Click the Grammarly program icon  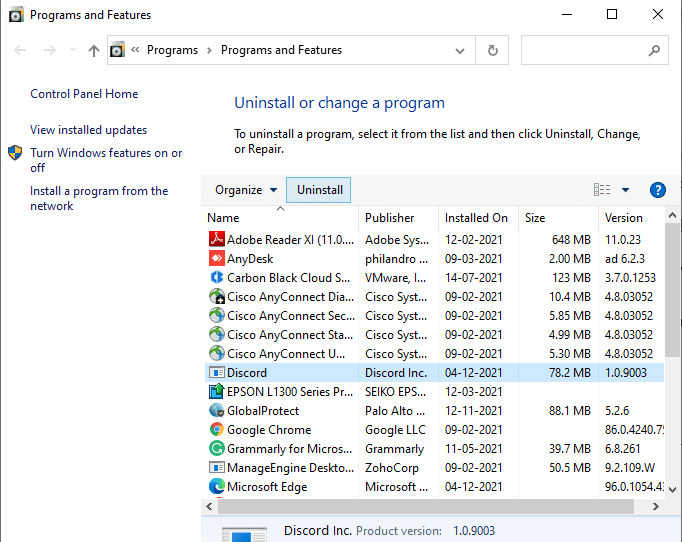click(x=217, y=448)
